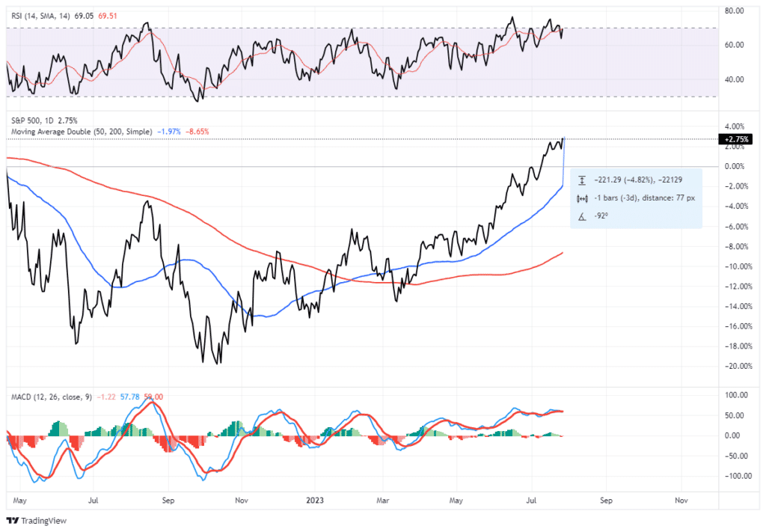Click the S&P 500, 1D chart title
Image resolution: width=766 pixels, height=532 pixels.
[x=34, y=121]
